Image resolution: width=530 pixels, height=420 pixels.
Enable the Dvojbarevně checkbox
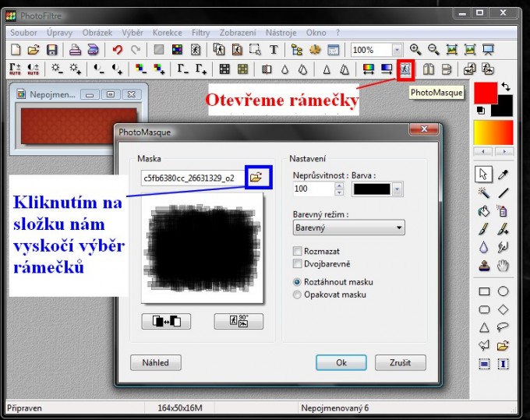(297, 263)
